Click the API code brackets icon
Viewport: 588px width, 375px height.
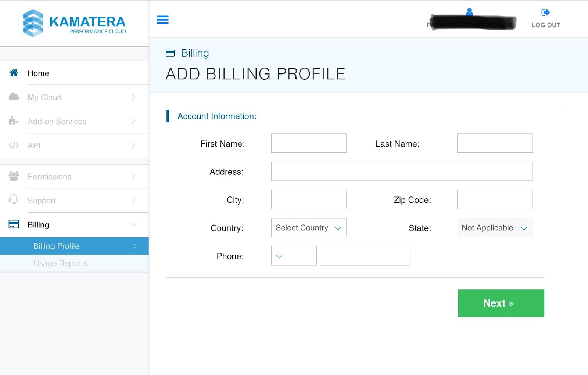pos(14,145)
